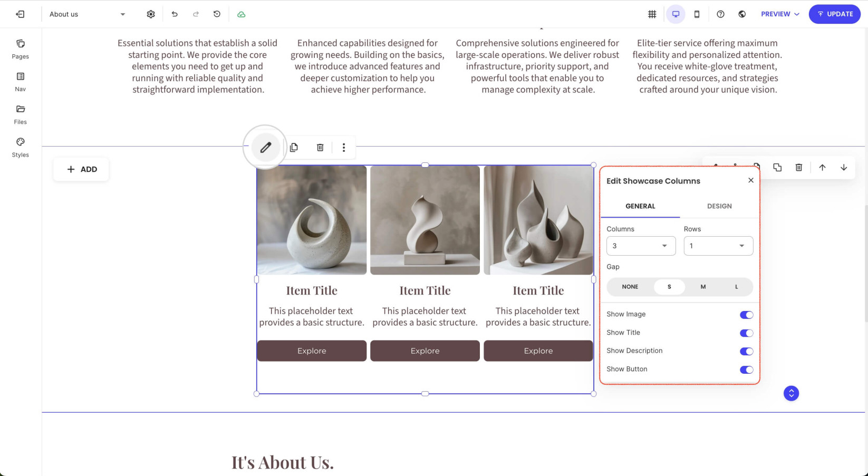The width and height of the screenshot is (868, 476).
Task: Toggle the Show Title switch
Action: (746, 333)
